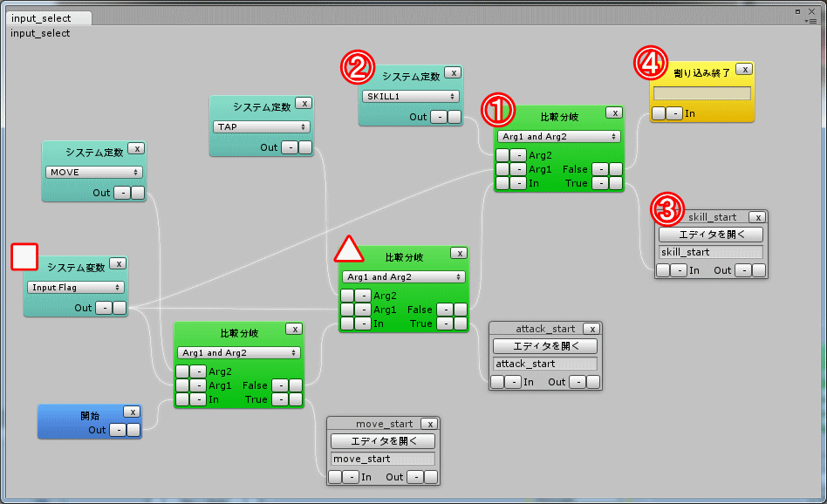Click the minus button beside MOVE Out
This screenshot has height=504, width=827.
[x=123, y=193]
